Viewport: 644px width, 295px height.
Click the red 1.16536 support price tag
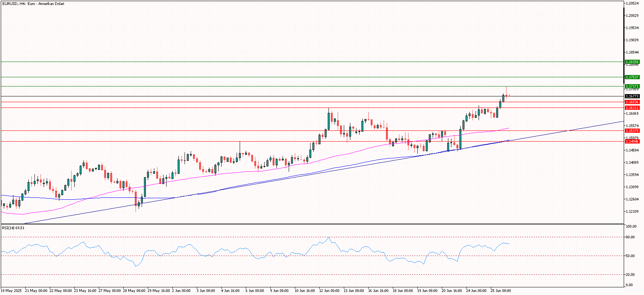point(632,102)
